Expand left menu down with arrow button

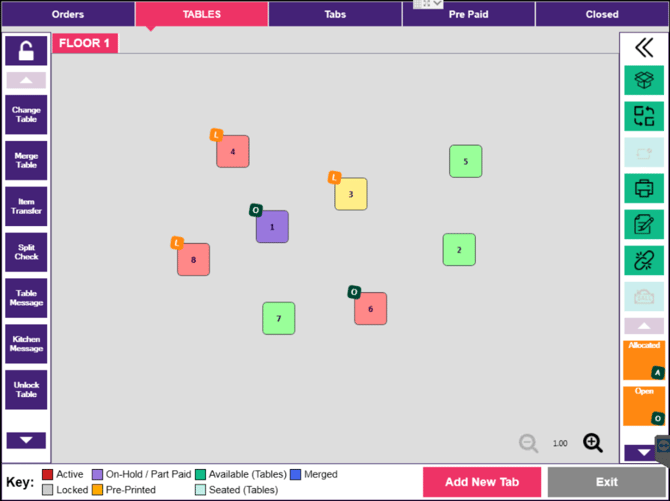[x=26, y=440]
